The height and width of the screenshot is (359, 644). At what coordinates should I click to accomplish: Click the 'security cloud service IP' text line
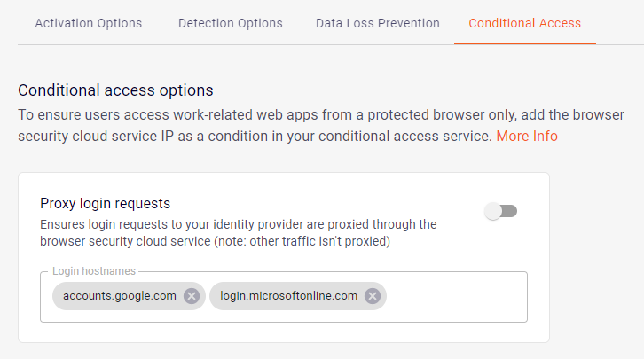pos(255,137)
